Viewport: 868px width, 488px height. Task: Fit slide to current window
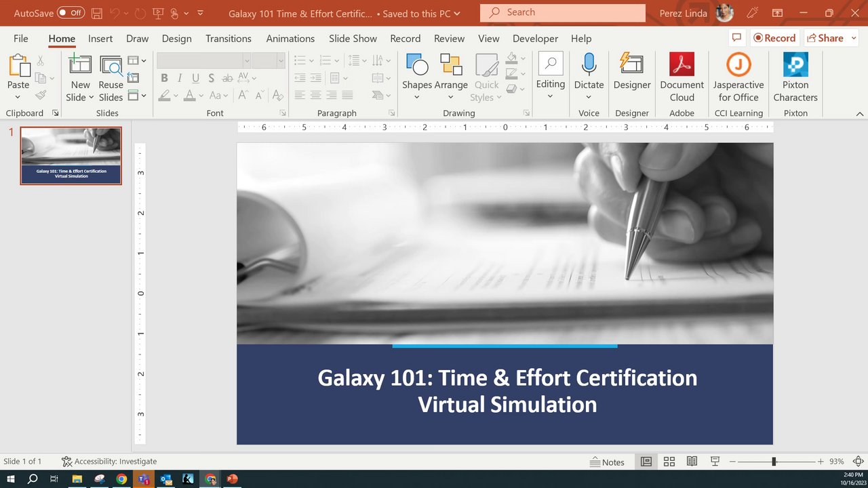pyautogui.click(x=858, y=462)
